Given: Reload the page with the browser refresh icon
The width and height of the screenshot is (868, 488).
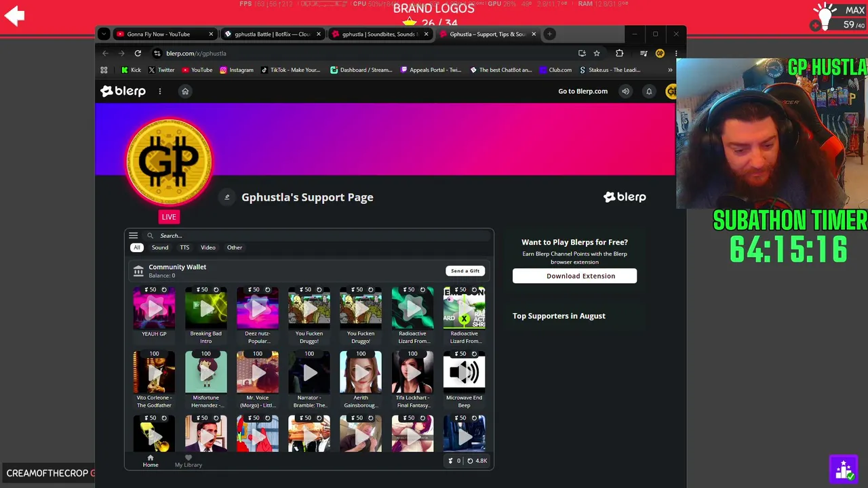Looking at the screenshot, I should click(138, 54).
